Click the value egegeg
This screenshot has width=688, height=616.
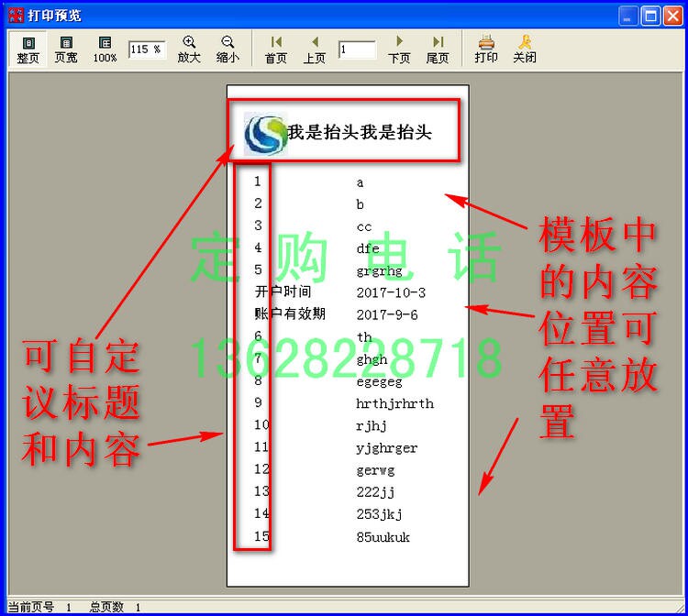coord(380,382)
